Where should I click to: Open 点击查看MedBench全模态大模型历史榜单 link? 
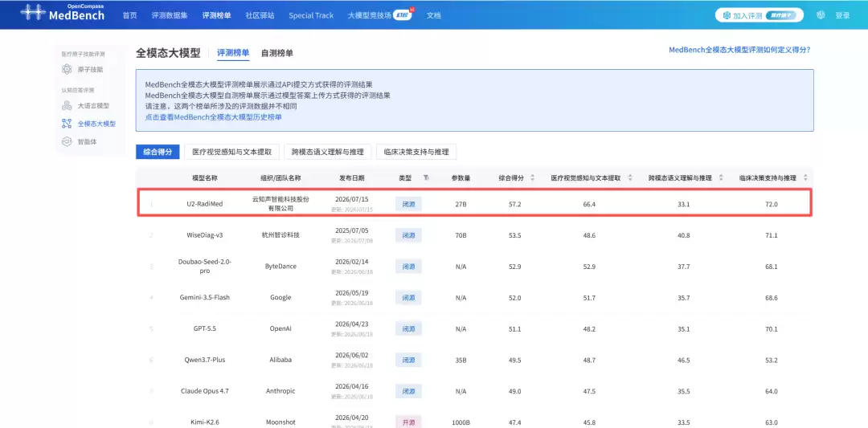[x=214, y=117]
